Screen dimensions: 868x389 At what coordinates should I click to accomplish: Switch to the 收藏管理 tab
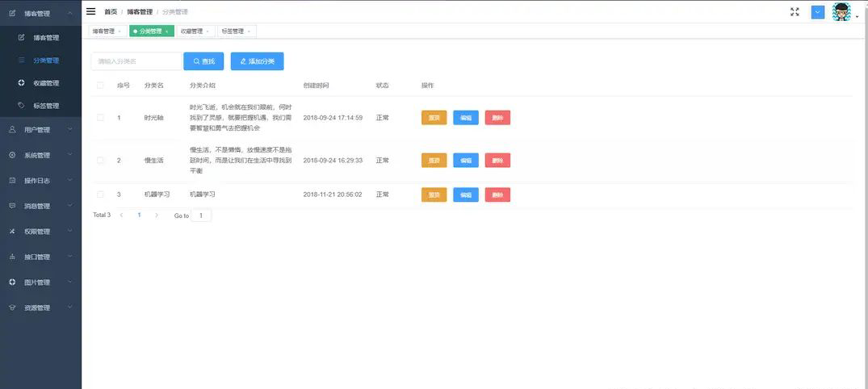point(191,31)
